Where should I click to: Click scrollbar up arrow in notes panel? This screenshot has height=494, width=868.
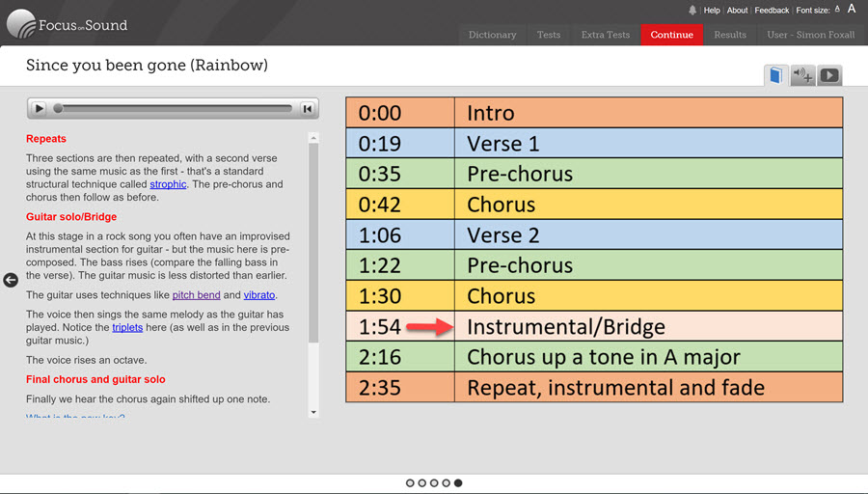[x=313, y=137]
